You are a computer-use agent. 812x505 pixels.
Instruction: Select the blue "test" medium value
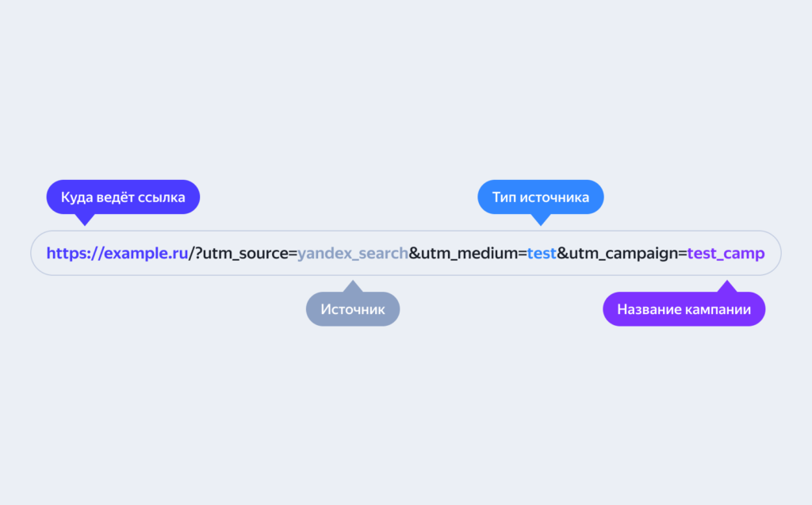pyautogui.click(x=542, y=254)
